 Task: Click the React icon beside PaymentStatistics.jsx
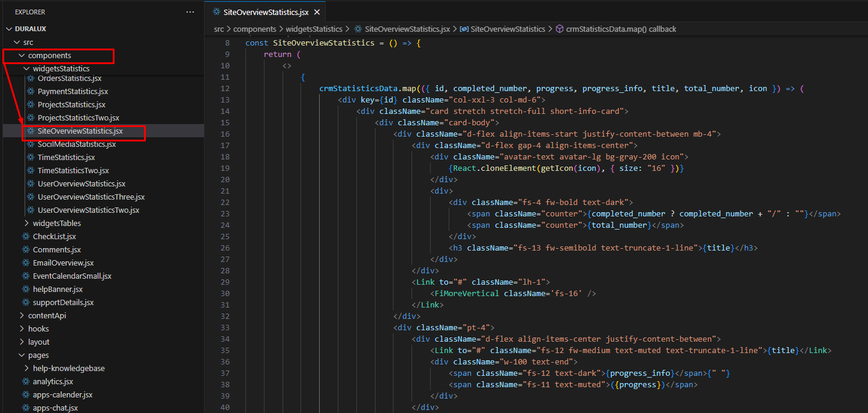coord(31,92)
